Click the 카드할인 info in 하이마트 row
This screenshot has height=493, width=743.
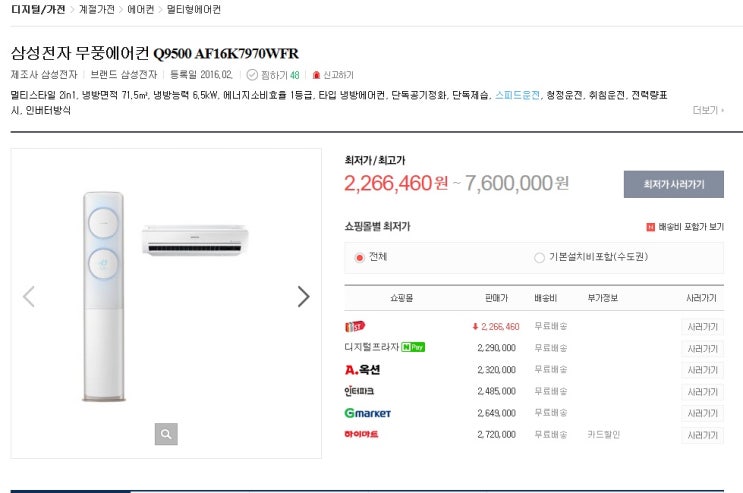click(x=604, y=435)
